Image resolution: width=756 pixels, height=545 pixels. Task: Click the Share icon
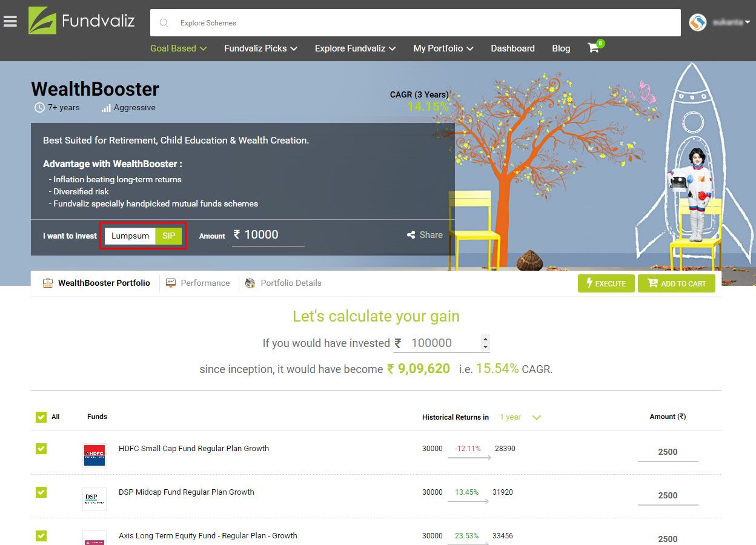tap(411, 235)
